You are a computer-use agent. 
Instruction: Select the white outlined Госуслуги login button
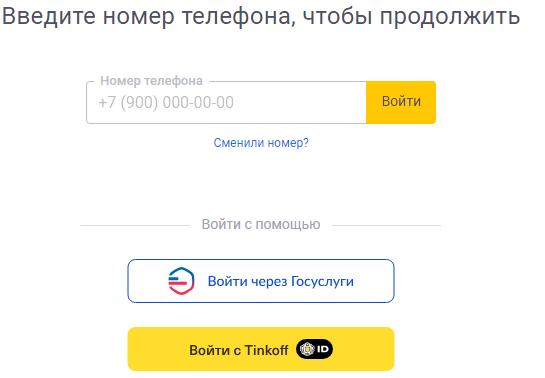[x=261, y=281]
